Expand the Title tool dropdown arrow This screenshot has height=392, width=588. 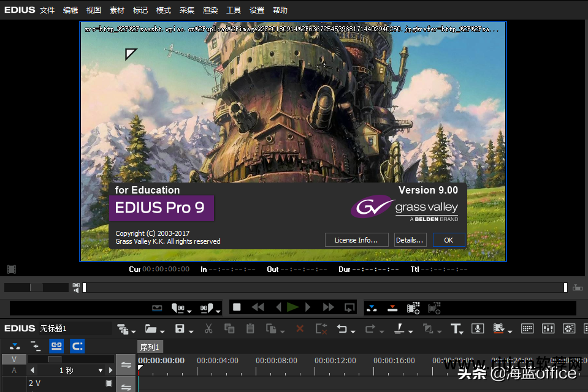click(x=462, y=331)
